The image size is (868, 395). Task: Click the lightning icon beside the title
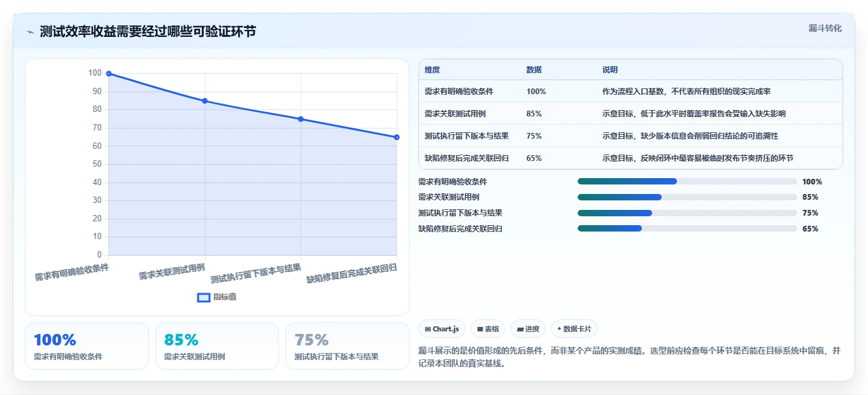(30, 32)
